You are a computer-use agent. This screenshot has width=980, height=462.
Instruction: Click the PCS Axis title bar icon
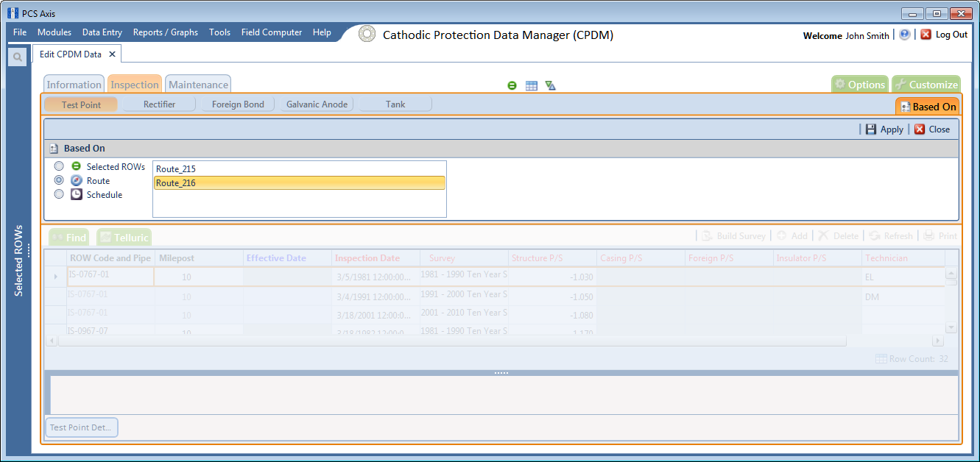[13, 13]
